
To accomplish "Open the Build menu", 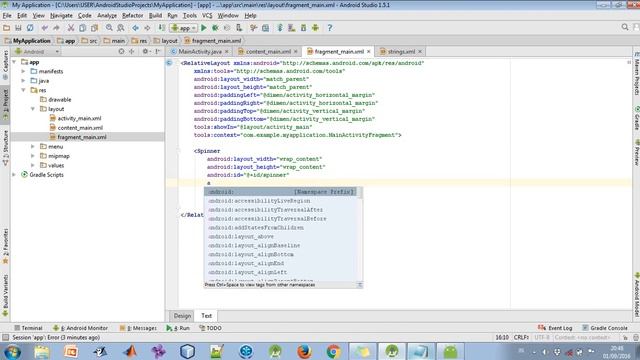I will coord(155,16).
